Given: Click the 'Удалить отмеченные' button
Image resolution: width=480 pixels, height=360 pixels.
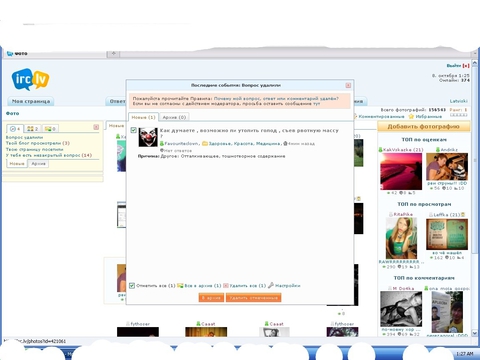Looking at the screenshot, I should click(254, 298).
